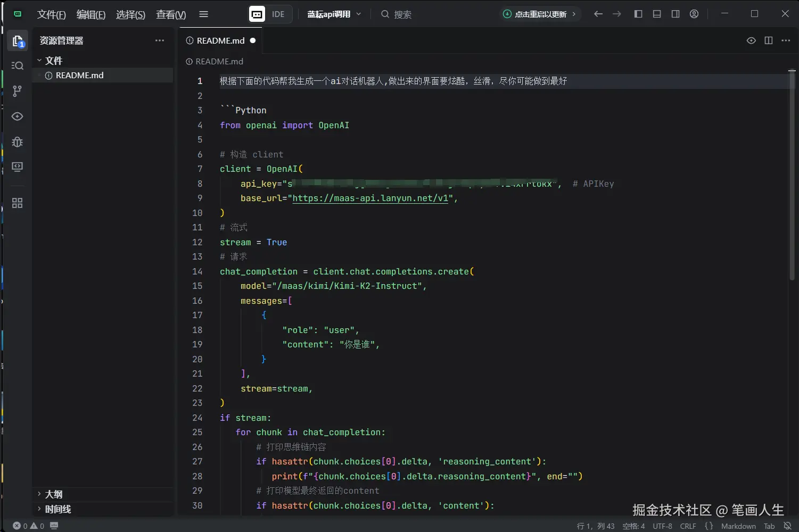Expand the 大纲 outline section

[x=53, y=494]
